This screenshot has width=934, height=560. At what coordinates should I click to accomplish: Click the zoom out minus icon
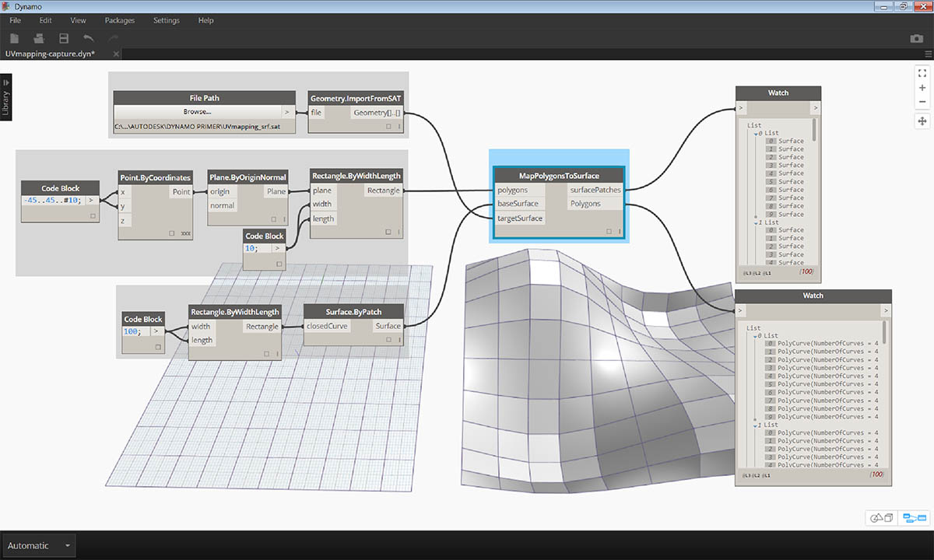[x=922, y=102]
